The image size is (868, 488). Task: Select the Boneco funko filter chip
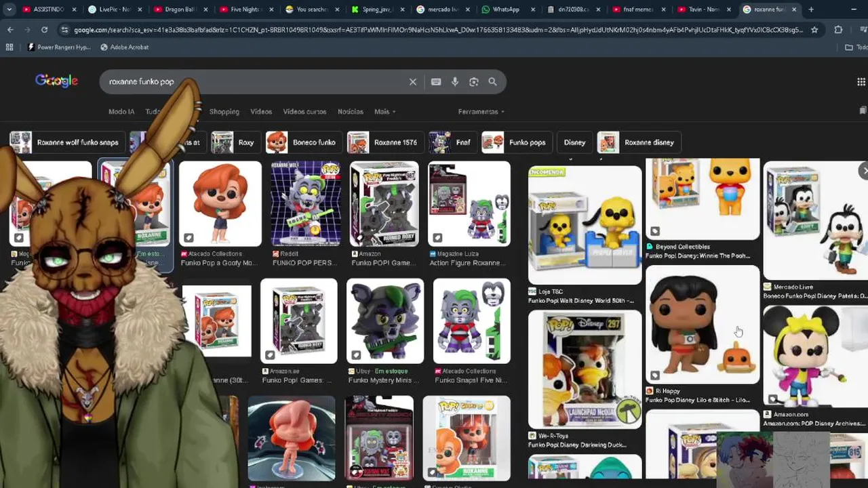coord(303,142)
